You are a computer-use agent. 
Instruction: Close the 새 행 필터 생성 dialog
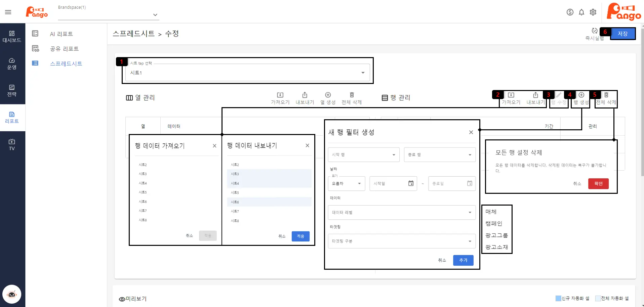click(471, 132)
